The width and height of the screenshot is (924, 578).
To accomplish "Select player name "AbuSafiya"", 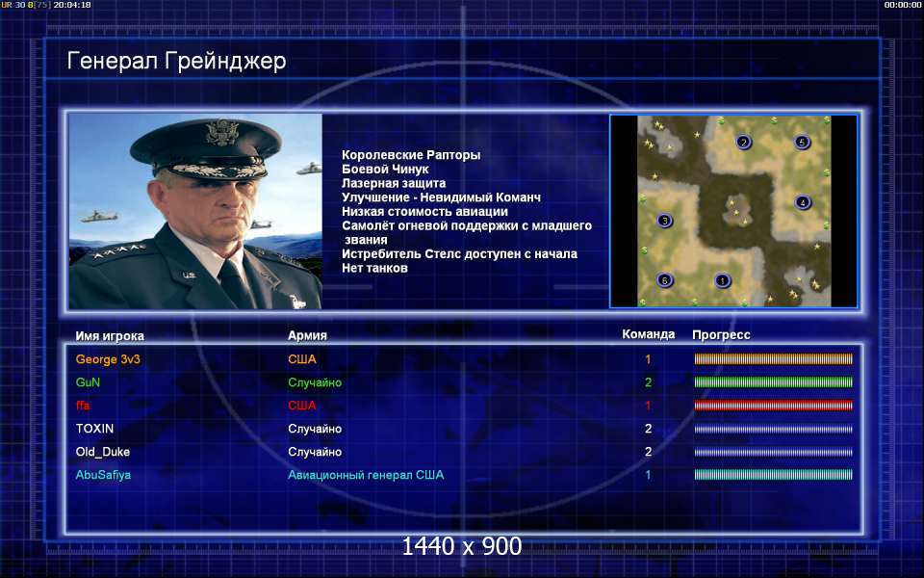I will click(x=103, y=475).
